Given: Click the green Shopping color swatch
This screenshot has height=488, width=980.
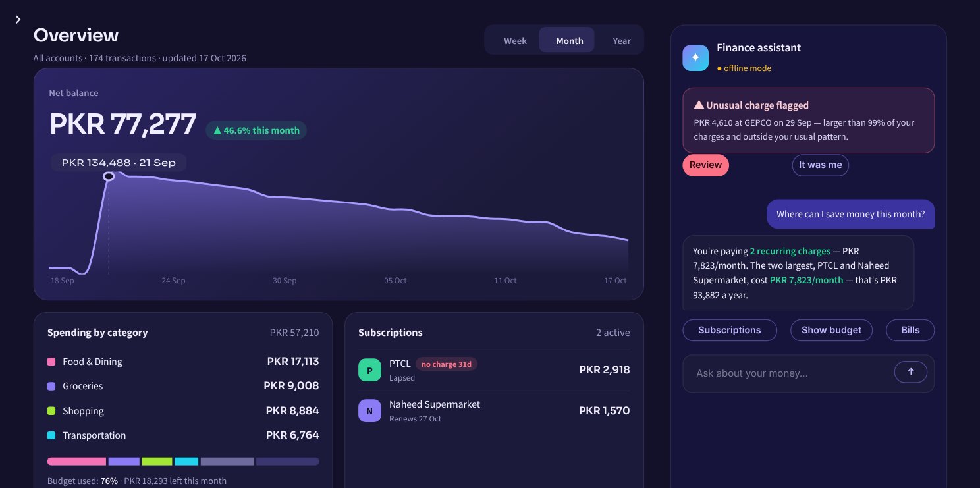Looking at the screenshot, I should 51,411.
